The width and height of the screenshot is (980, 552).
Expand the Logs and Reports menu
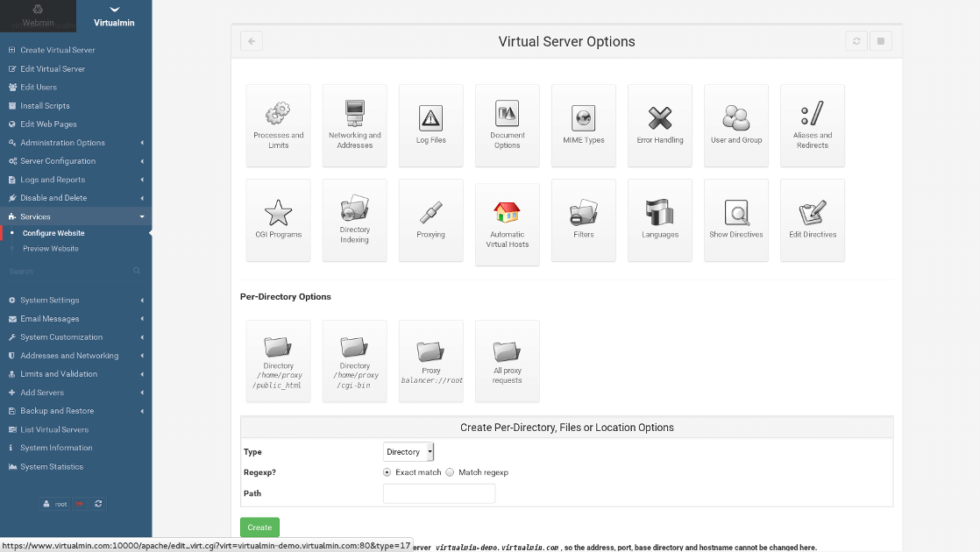click(x=53, y=179)
